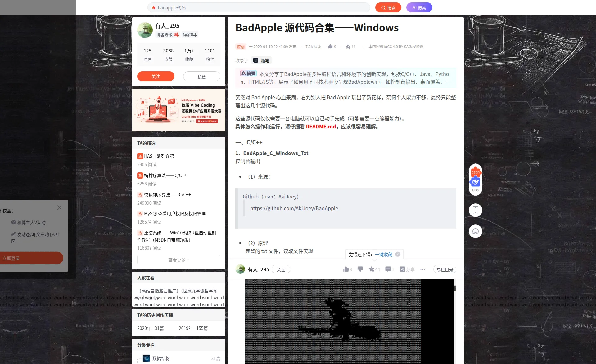This screenshot has height=364, width=596.
Task: Click the 125 原创 original posts count
Action: tap(147, 55)
